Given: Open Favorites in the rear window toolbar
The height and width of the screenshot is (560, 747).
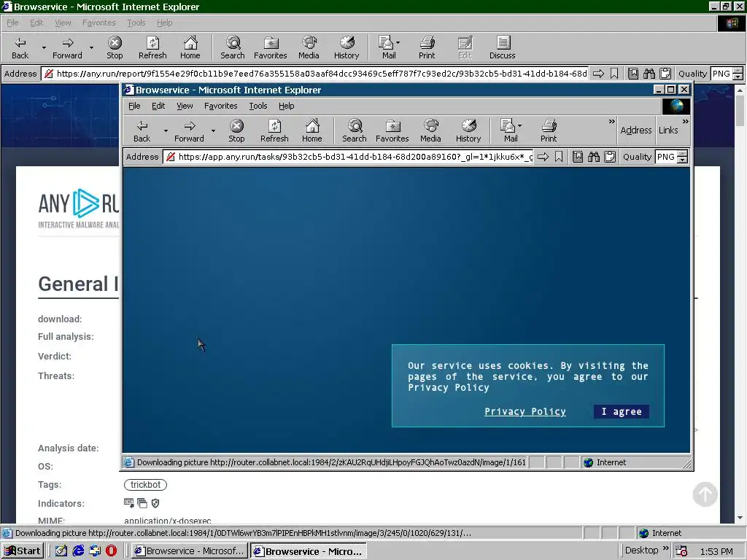Looking at the screenshot, I should [271, 48].
